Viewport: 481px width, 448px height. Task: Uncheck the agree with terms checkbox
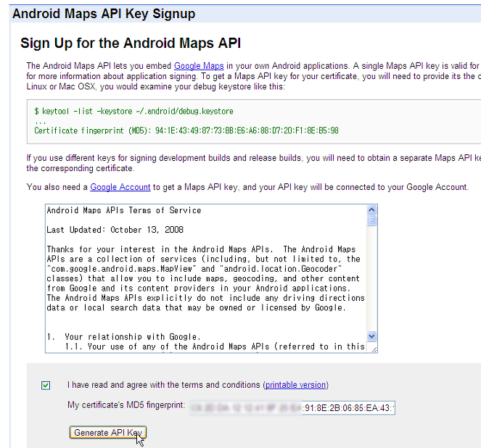click(46, 385)
